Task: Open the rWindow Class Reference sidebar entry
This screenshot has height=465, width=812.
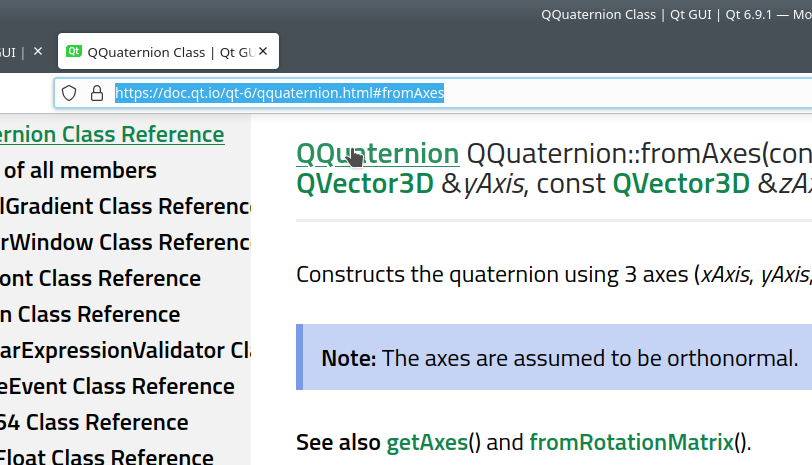Action: (x=125, y=242)
